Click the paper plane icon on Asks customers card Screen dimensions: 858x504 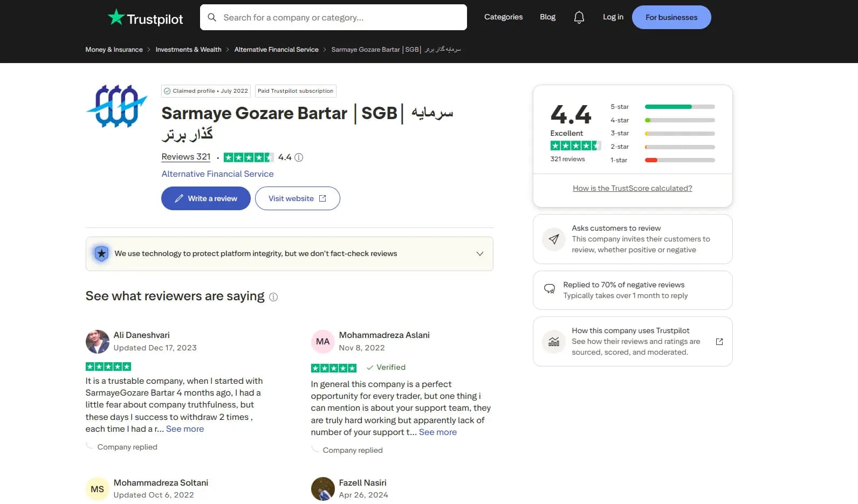click(x=554, y=239)
